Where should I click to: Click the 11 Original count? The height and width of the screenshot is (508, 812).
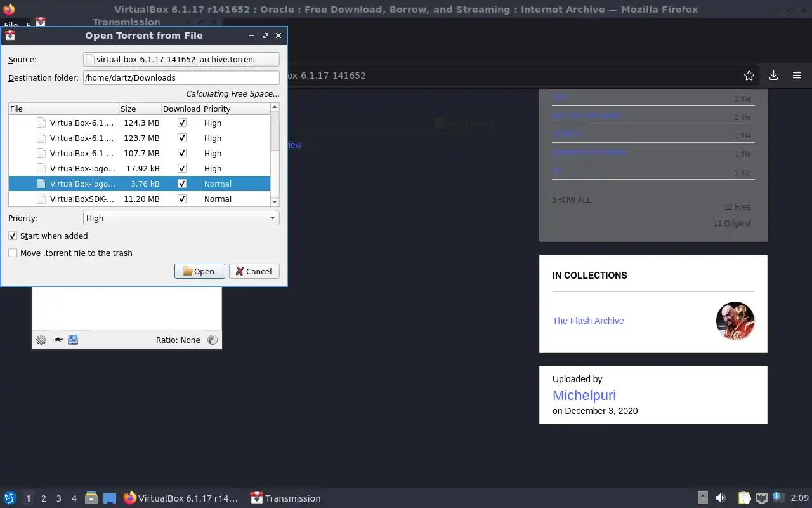(731, 224)
